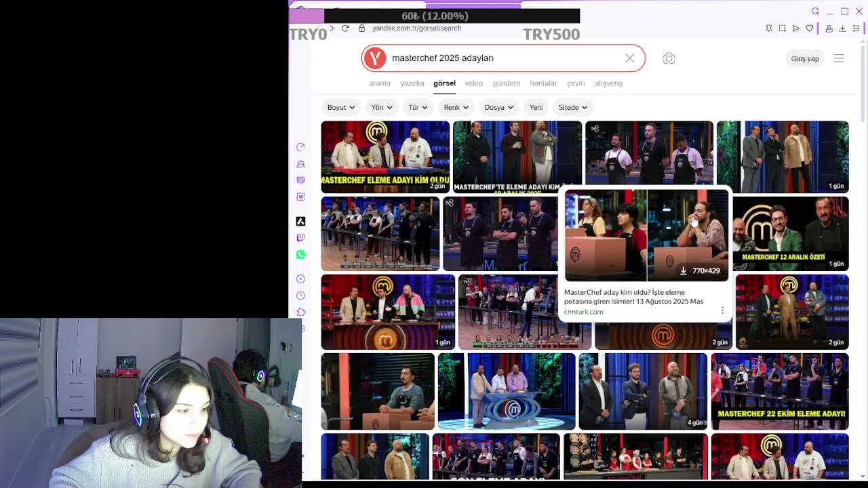Viewport: 868px width, 488px height.
Task: Open the '4 gün' three judges thumbnail
Action: (x=643, y=392)
